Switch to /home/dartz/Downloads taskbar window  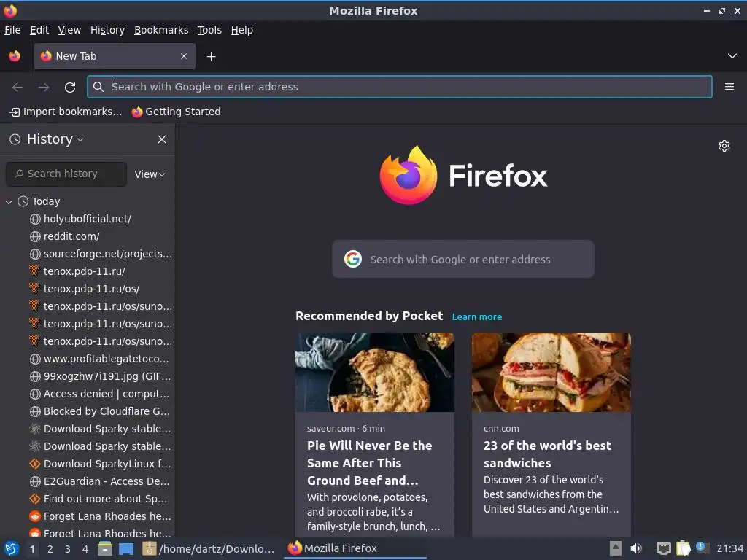[x=209, y=548]
